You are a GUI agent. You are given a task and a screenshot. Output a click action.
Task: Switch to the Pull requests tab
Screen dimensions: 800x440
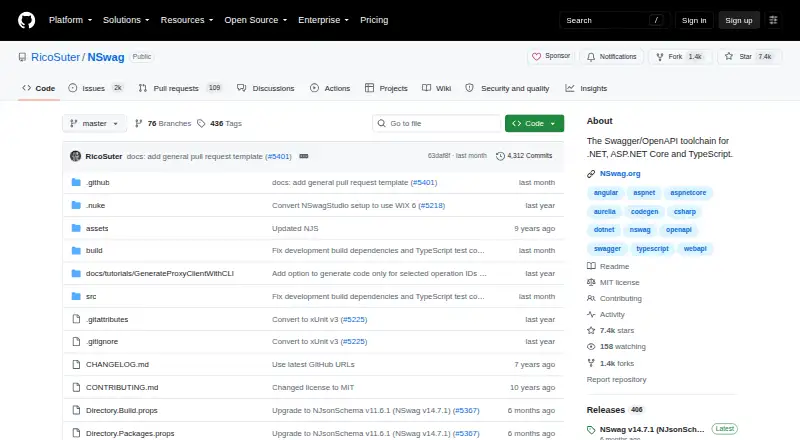(180, 88)
